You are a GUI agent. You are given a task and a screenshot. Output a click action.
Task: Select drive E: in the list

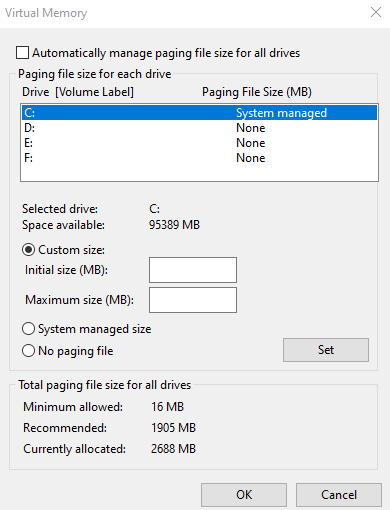(x=199, y=143)
